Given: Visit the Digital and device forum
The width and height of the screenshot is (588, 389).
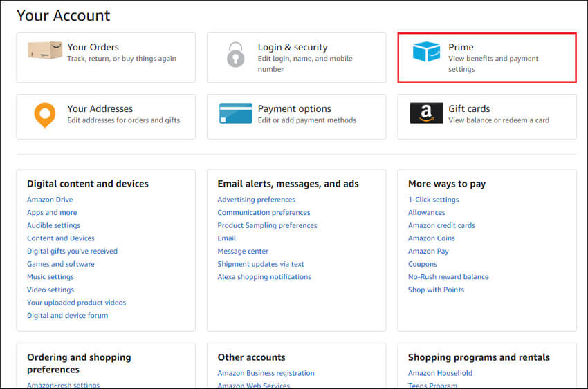Looking at the screenshot, I should 68,315.
